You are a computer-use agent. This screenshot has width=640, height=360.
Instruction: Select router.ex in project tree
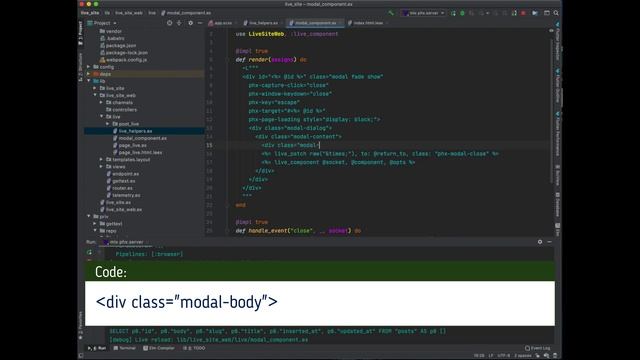[122, 188]
